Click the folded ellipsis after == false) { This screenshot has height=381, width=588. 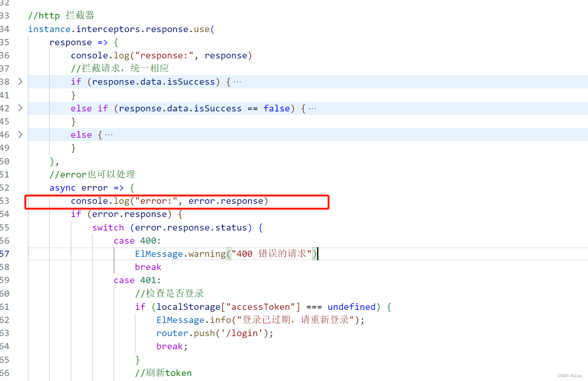pyautogui.click(x=312, y=108)
